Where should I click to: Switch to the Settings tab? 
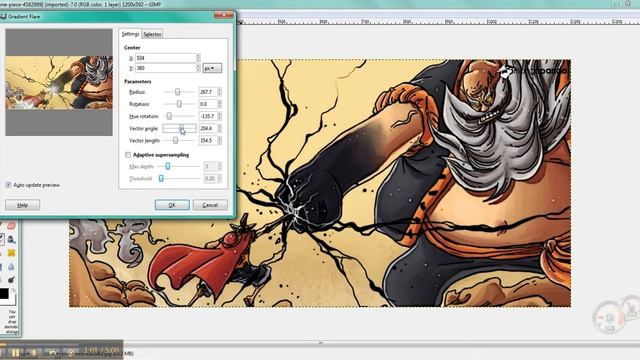(x=130, y=34)
